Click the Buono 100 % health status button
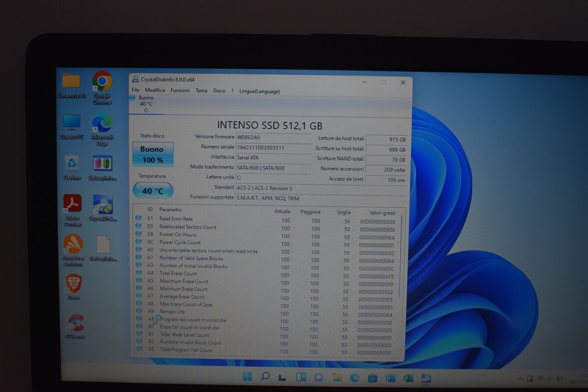588x392 pixels. [x=153, y=154]
